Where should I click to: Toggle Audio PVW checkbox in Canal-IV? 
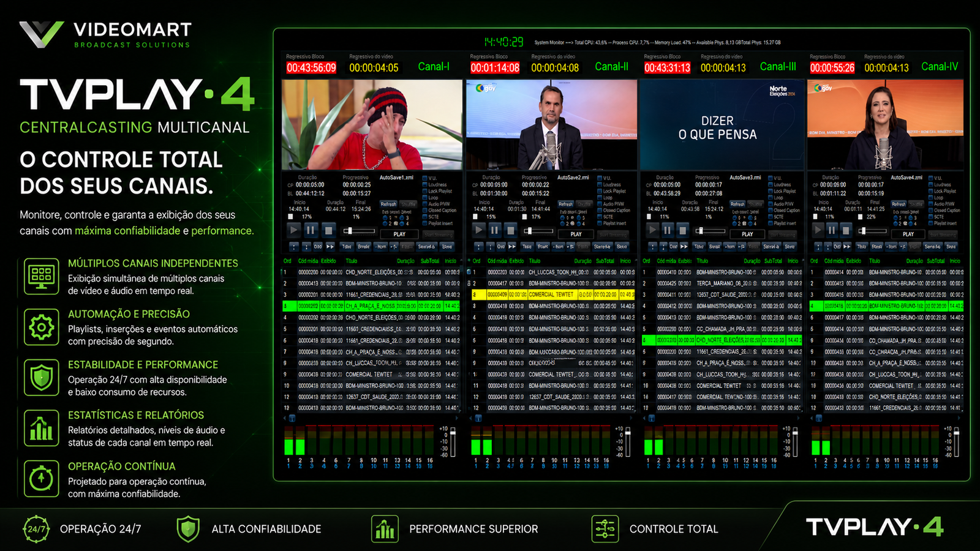pos(931,204)
